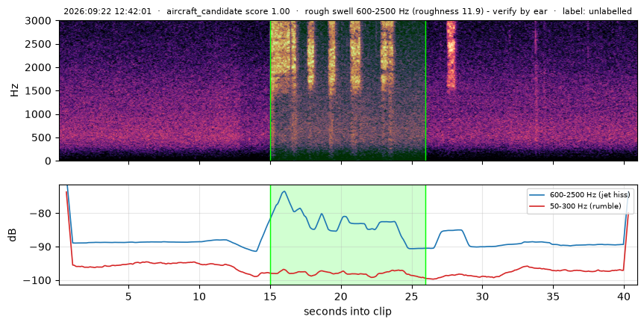This screenshot has width=644, height=325.
Task: Click the blue line sample in the legend
Action: click(538, 194)
